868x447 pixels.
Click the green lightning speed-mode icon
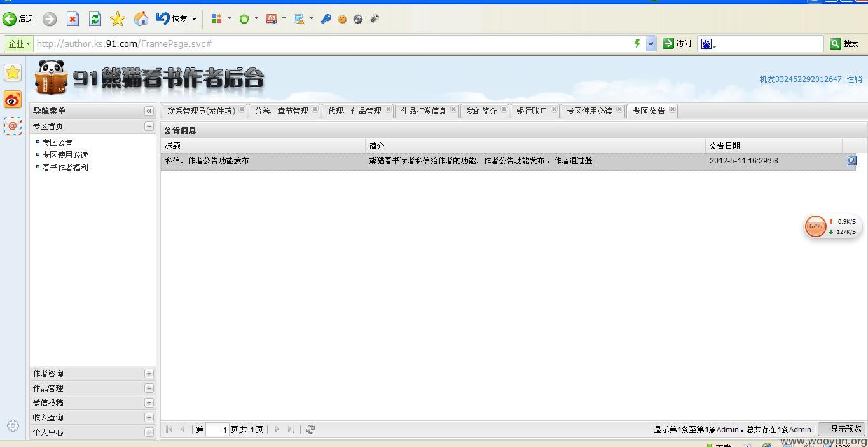coord(637,43)
